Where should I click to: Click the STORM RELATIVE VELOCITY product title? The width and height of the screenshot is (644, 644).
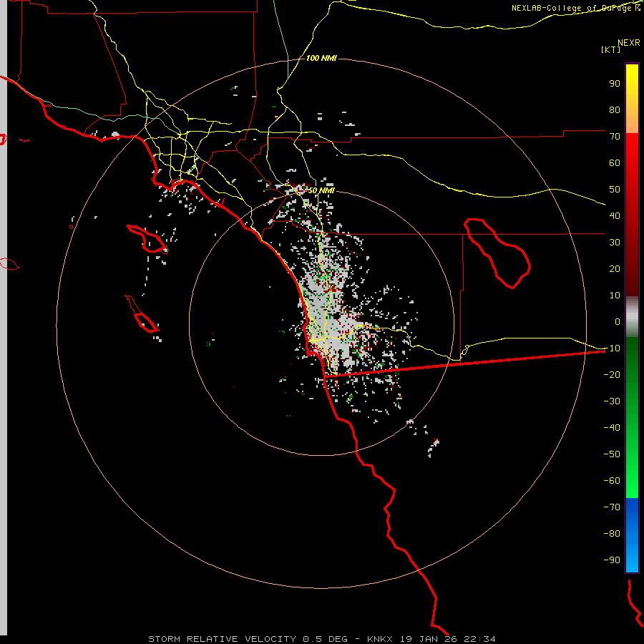click(x=222, y=639)
